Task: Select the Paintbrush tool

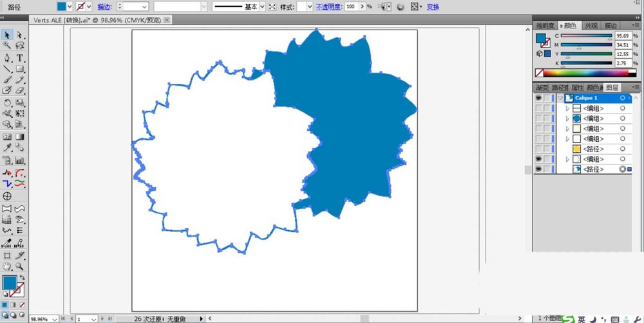Action: pyautogui.click(x=7, y=79)
